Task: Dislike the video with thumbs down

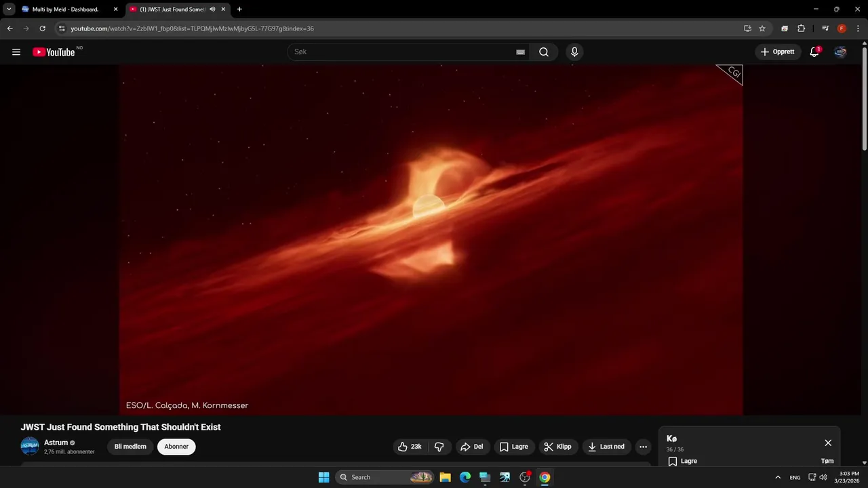Action: coord(439,447)
